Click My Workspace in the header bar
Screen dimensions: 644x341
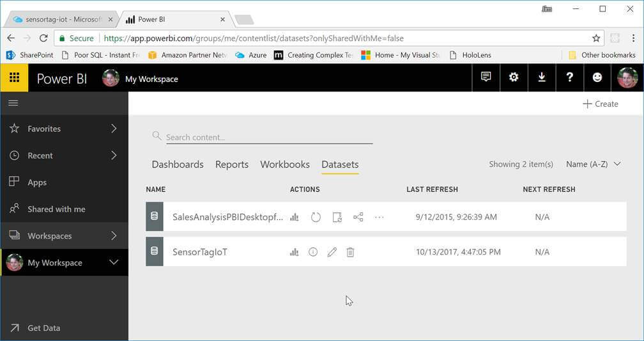(x=151, y=79)
